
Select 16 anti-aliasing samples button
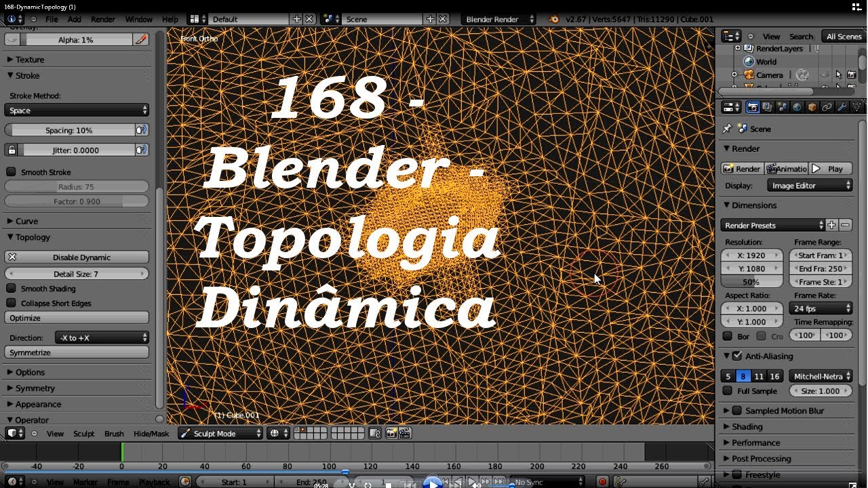click(774, 376)
